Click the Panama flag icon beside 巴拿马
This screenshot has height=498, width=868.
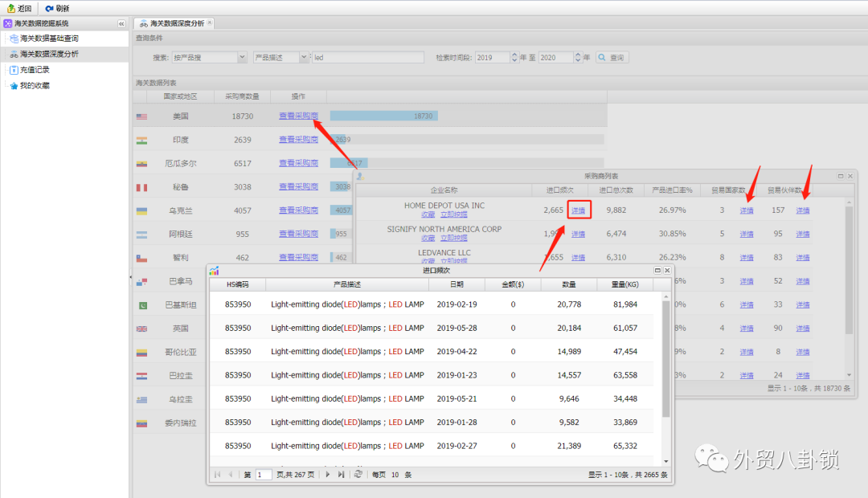click(141, 282)
